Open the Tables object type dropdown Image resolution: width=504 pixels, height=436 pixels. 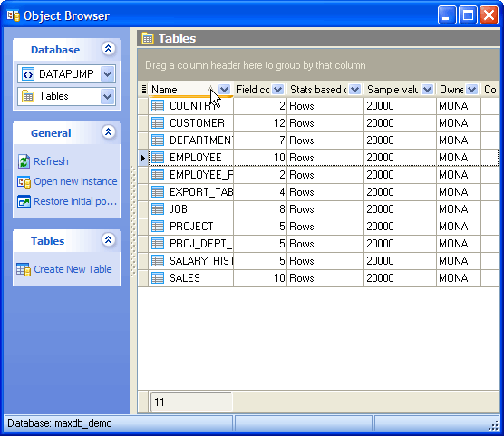107,96
